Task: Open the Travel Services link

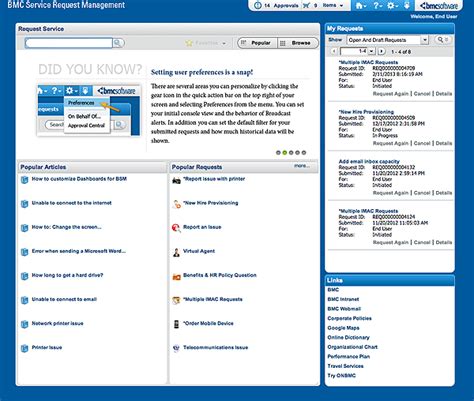Action: click(345, 366)
